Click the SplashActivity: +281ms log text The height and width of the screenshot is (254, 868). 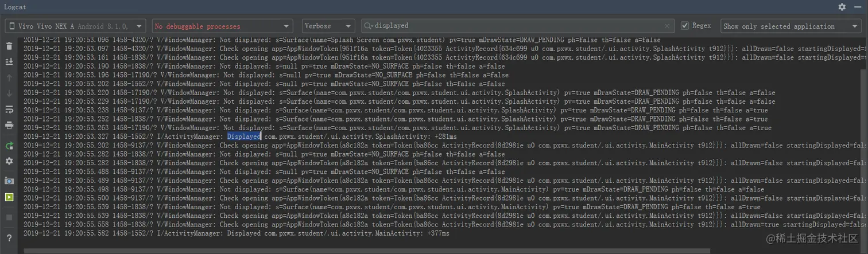pyautogui.click(x=416, y=136)
